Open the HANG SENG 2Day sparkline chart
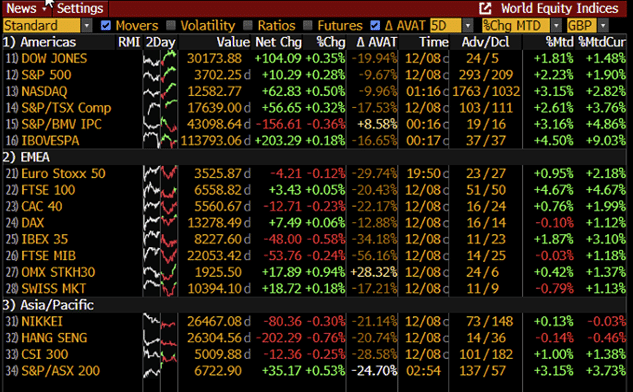 coord(160,338)
